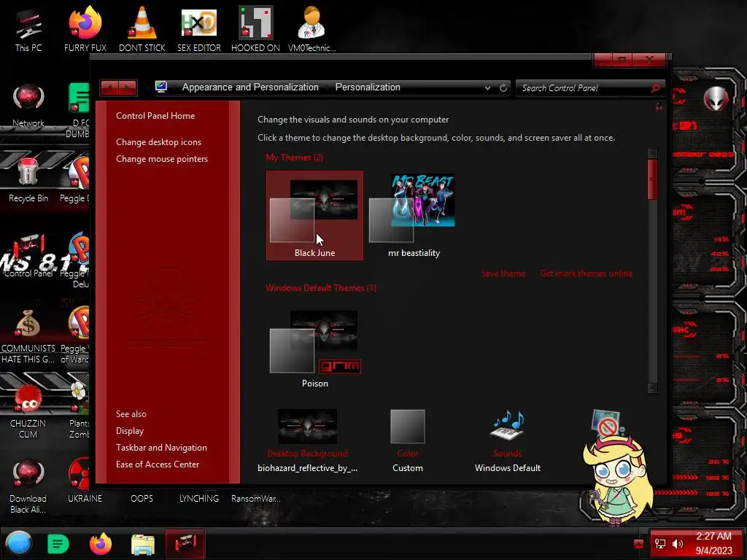747x560 pixels.
Task: Open Ease of Access Center link
Action: (158, 464)
